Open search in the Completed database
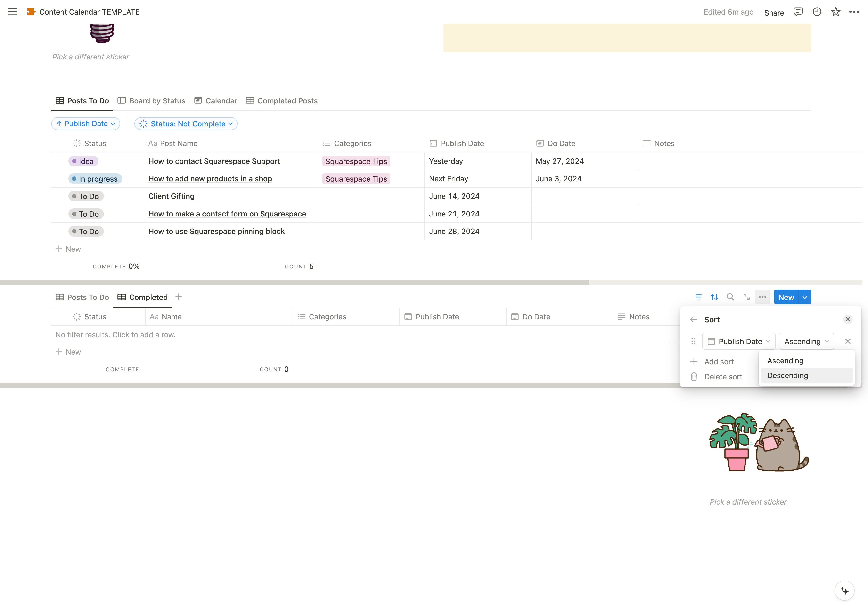868x614 pixels. point(730,297)
